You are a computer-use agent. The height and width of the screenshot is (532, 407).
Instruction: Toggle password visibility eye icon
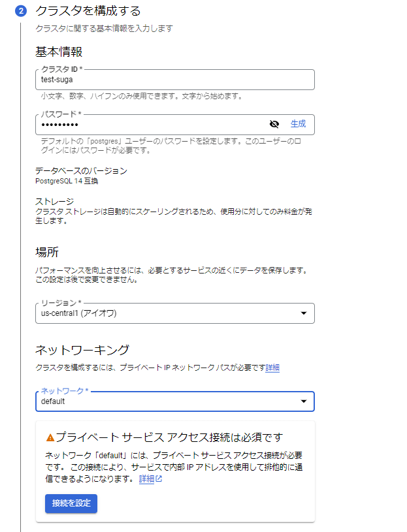coord(274,124)
